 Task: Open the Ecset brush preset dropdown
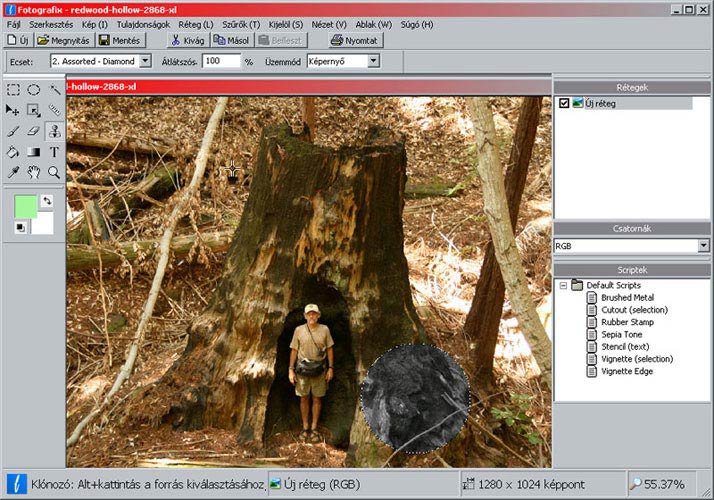click(146, 61)
